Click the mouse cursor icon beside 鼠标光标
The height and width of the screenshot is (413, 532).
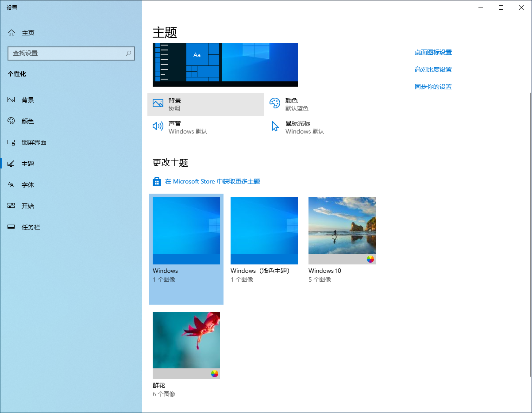pyautogui.click(x=275, y=126)
